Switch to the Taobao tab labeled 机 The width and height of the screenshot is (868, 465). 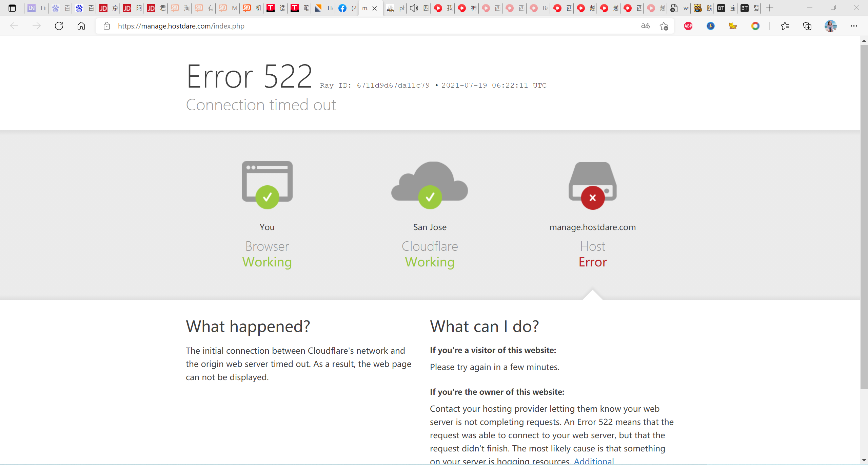(x=252, y=8)
